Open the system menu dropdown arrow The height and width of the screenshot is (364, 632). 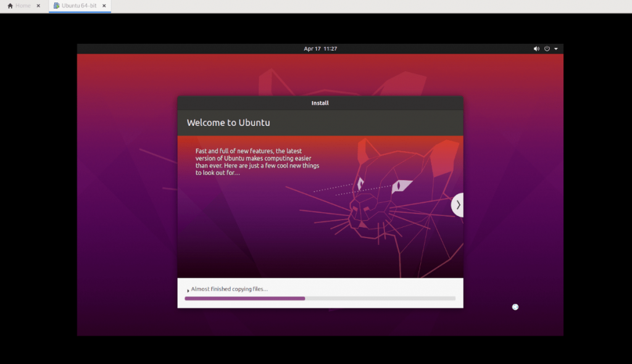[x=556, y=48]
